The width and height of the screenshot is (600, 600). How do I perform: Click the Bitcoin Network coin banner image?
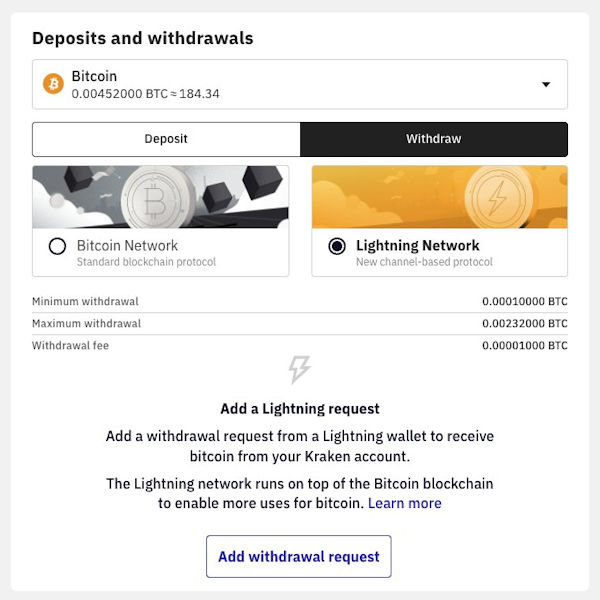160,197
